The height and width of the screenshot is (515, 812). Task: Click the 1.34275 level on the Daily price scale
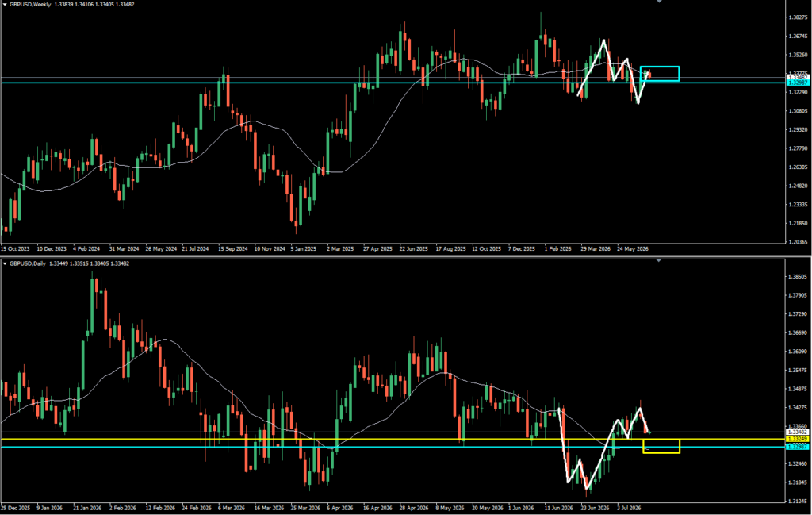(x=798, y=408)
